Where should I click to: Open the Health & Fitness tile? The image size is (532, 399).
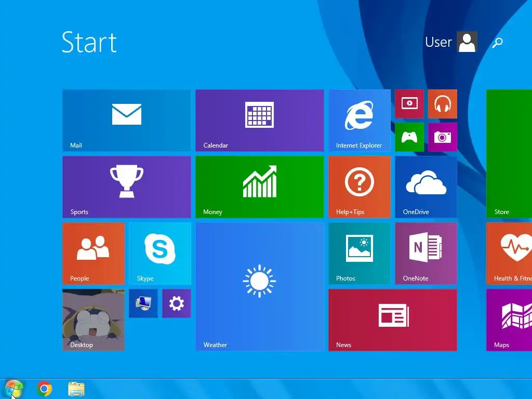click(x=509, y=254)
